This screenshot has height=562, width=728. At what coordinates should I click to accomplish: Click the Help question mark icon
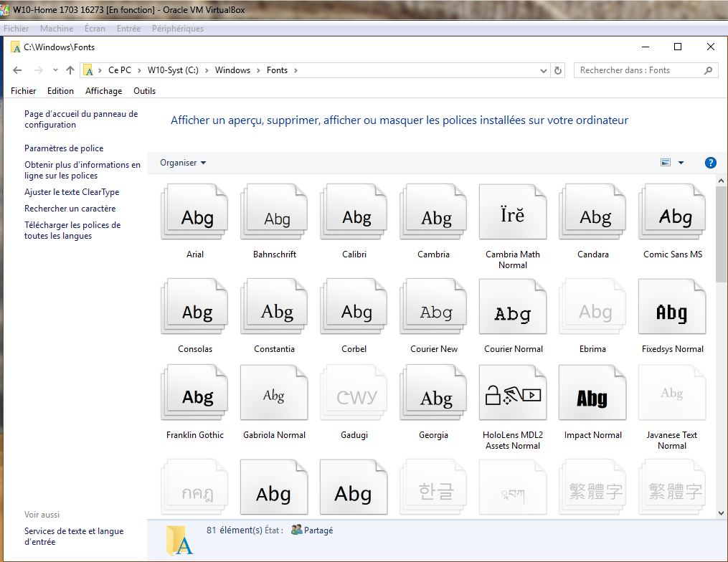tap(710, 163)
